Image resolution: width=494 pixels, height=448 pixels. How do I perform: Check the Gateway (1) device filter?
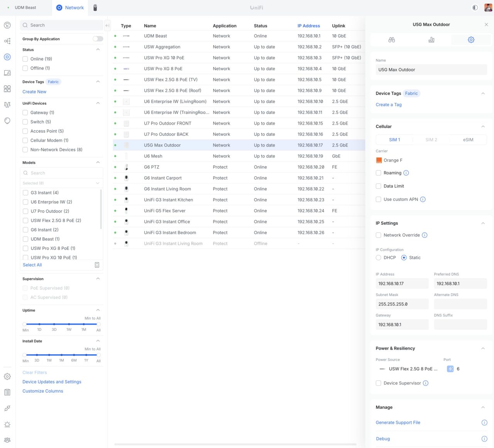(25, 113)
